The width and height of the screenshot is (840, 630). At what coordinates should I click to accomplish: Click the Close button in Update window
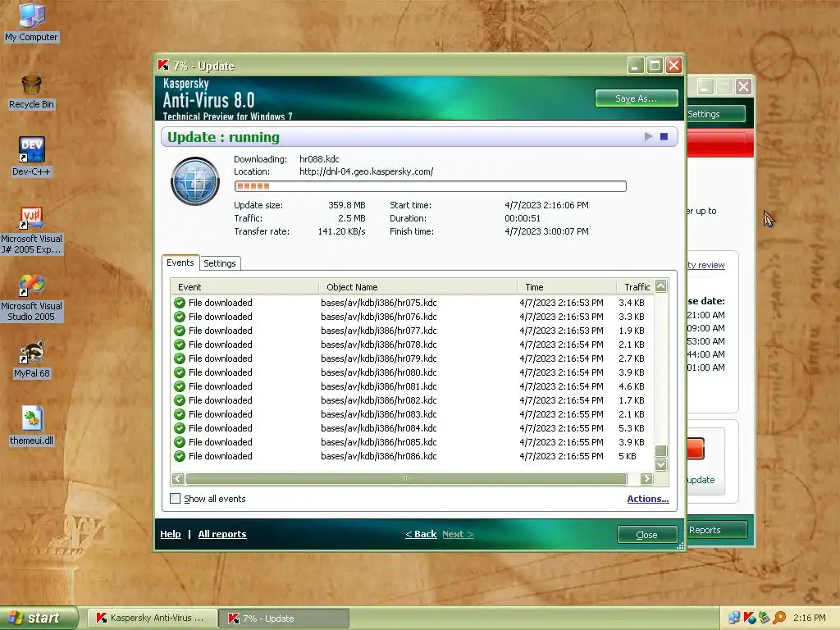[x=646, y=535]
